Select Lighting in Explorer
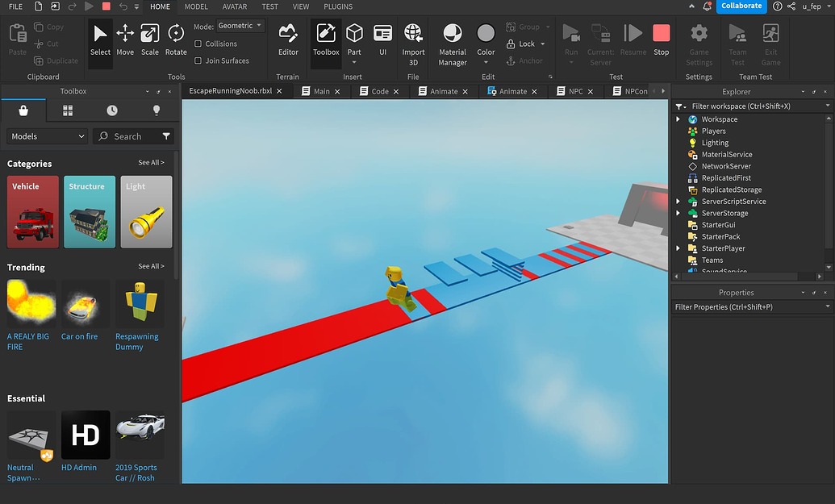 tap(715, 143)
